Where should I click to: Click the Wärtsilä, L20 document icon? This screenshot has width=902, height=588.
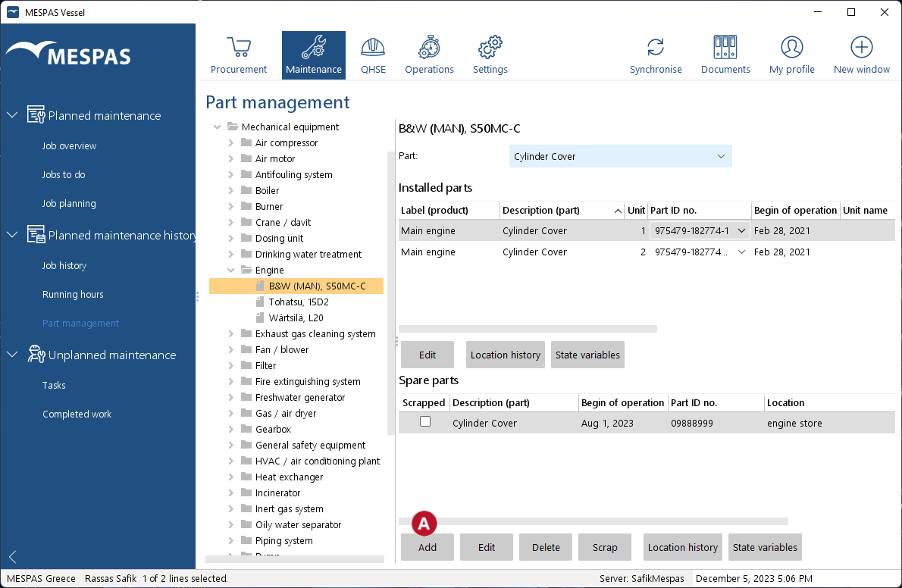click(x=260, y=317)
